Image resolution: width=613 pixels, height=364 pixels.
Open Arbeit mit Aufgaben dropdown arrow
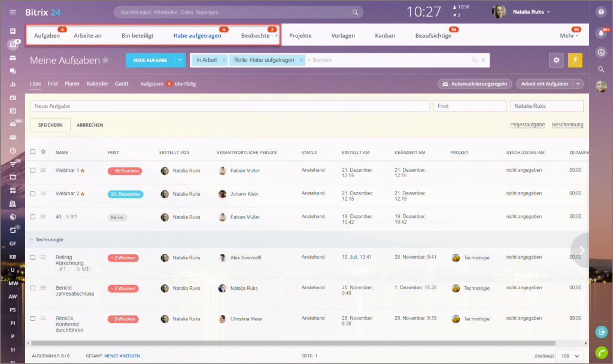pos(578,84)
